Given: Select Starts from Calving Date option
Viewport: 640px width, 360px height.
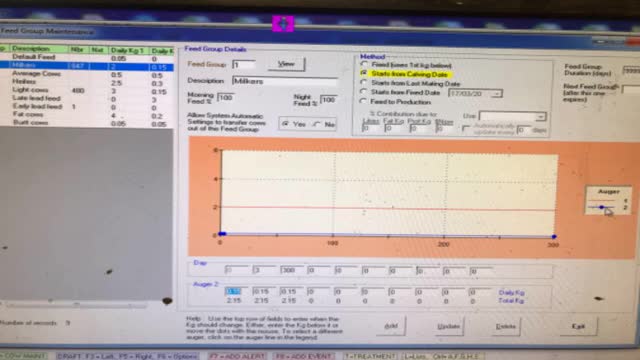Looking at the screenshot, I should pyautogui.click(x=364, y=73).
